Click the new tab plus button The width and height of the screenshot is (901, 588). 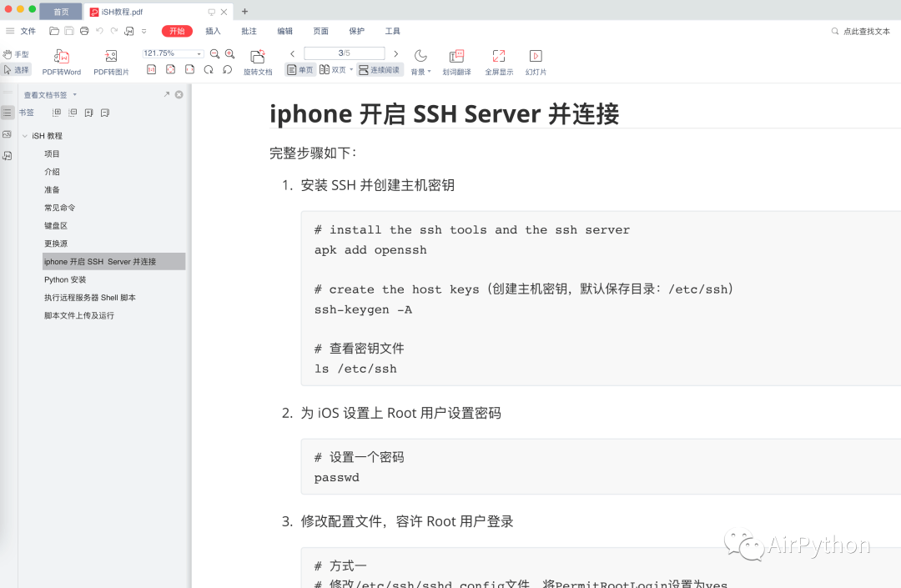pyautogui.click(x=244, y=12)
